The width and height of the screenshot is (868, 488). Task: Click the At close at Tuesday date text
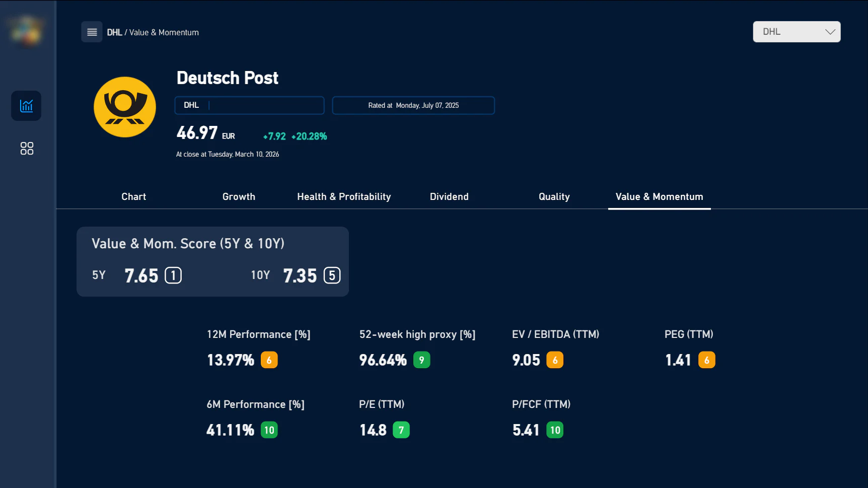tap(228, 154)
